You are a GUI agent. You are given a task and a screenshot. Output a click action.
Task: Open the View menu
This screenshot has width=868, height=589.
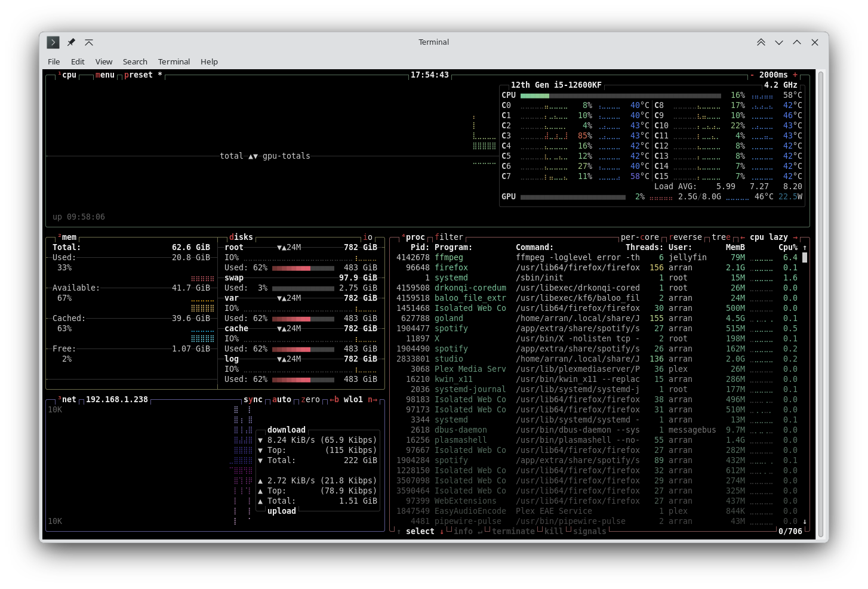(104, 62)
